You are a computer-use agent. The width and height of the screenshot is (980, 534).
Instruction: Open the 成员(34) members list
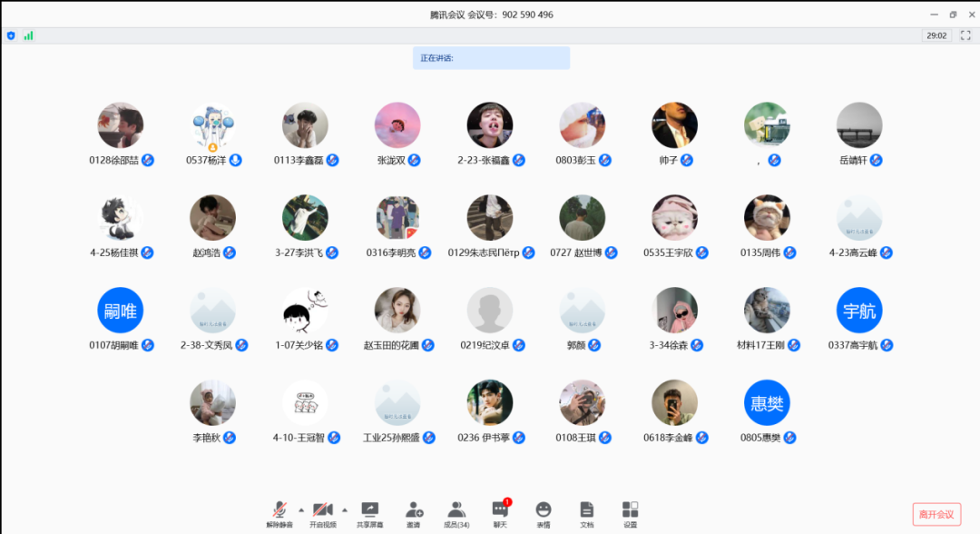pyautogui.click(x=456, y=512)
